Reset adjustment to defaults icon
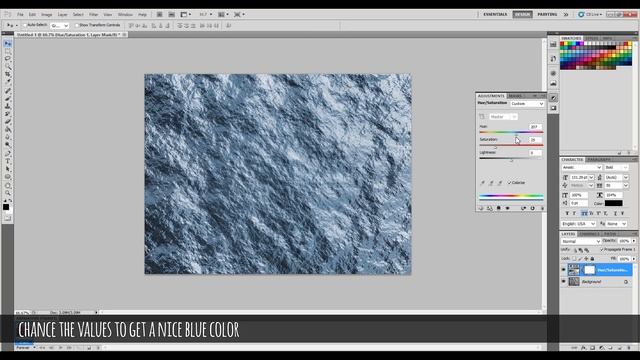 (x=532, y=209)
